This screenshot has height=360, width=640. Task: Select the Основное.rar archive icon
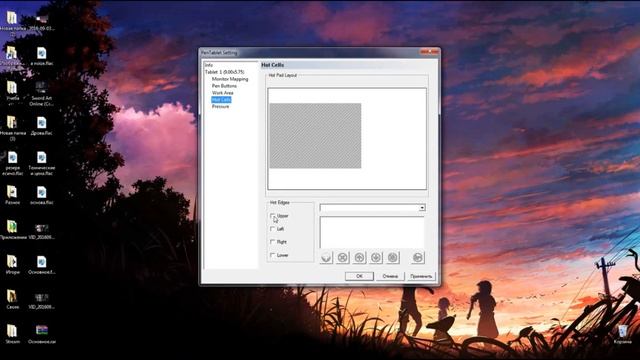(x=41, y=334)
